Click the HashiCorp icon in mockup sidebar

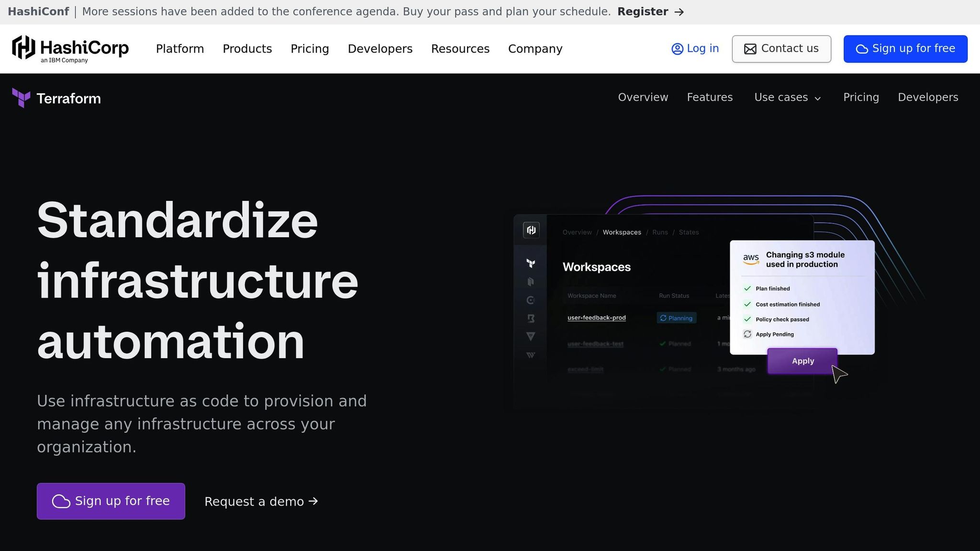(x=531, y=231)
